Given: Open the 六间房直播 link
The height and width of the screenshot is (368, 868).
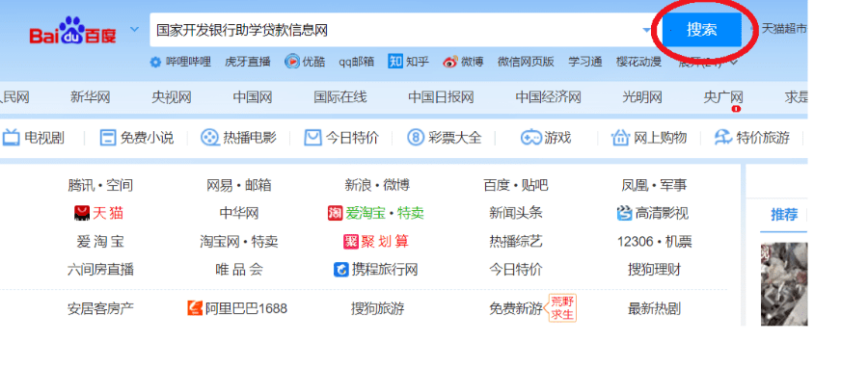Looking at the screenshot, I should (100, 270).
